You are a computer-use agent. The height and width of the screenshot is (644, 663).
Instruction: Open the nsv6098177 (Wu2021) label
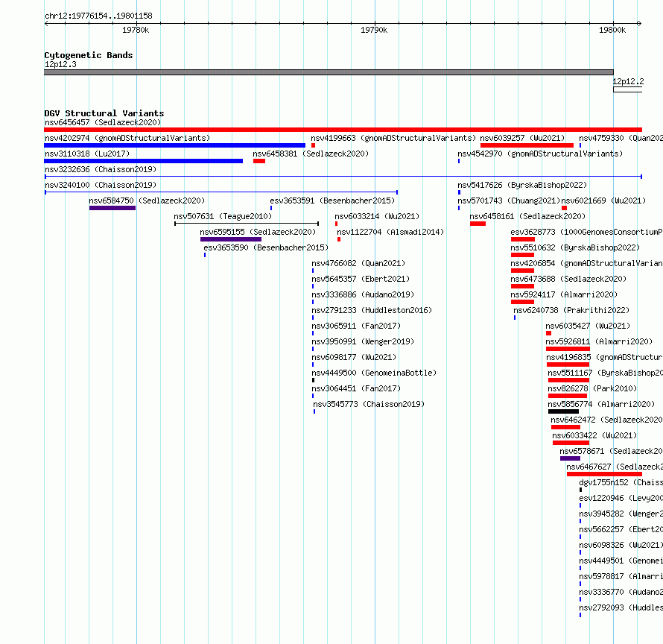tap(355, 357)
